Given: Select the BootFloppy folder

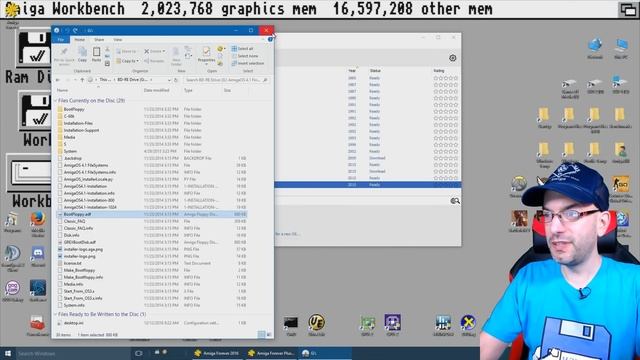Looking at the screenshot, I should coord(74,109).
